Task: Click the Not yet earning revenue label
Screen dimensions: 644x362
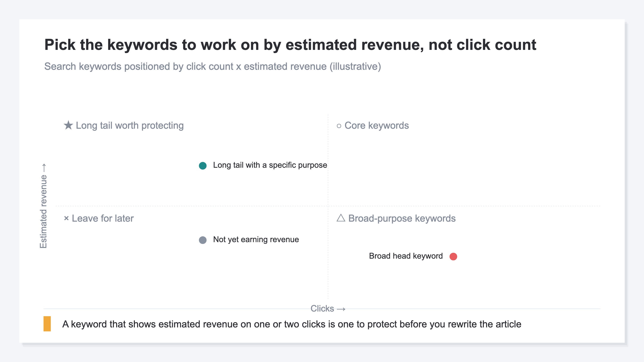Action: click(x=256, y=240)
